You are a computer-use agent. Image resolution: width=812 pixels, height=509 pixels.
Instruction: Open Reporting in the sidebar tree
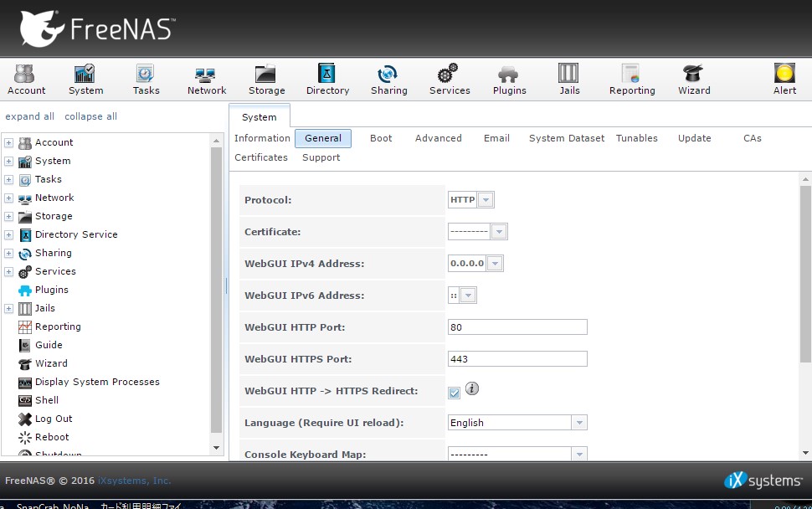click(58, 326)
